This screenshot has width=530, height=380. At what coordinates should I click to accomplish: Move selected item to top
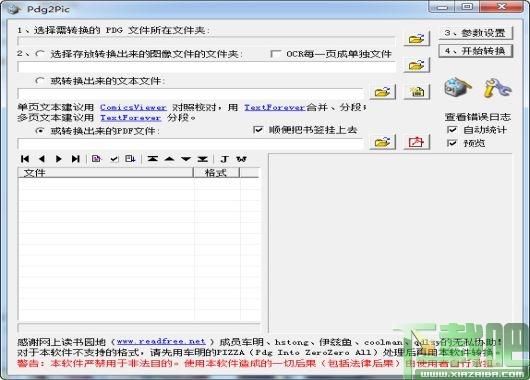[x=153, y=159]
